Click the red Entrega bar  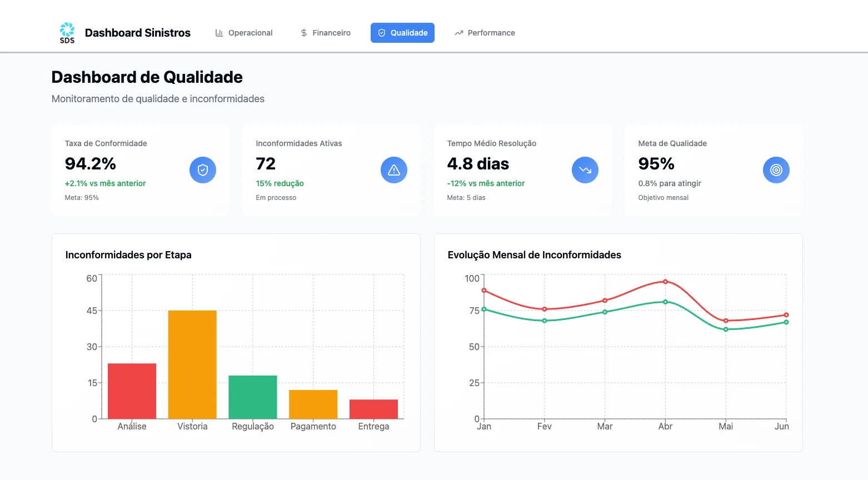(x=373, y=409)
